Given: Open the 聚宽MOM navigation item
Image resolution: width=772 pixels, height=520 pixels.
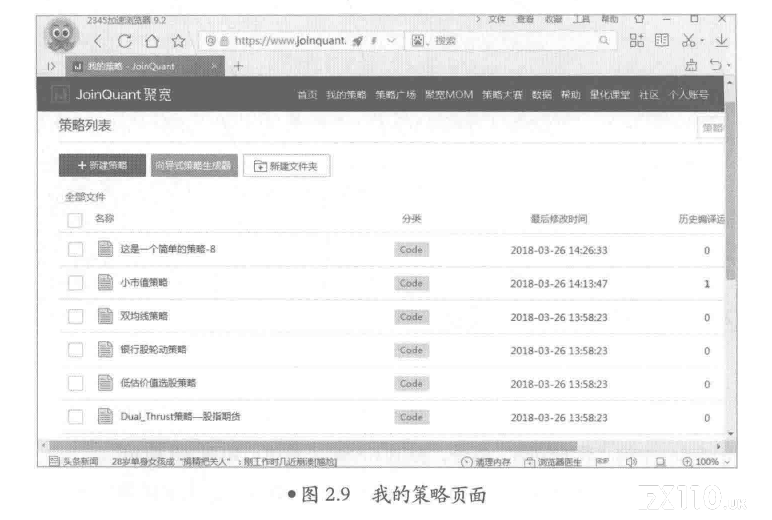Looking at the screenshot, I should 449,95.
